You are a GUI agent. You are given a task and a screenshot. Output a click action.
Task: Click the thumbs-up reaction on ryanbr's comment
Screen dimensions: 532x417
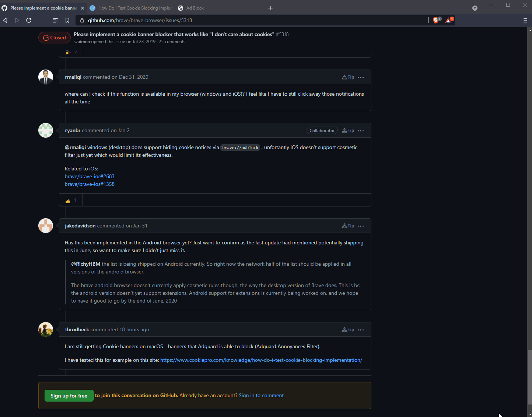pyautogui.click(x=71, y=200)
